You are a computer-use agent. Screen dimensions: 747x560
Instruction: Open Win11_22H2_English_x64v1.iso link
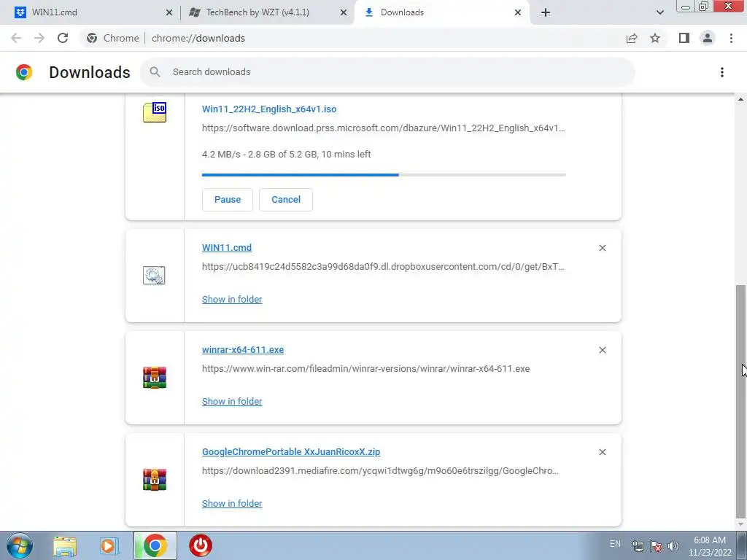tap(269, 109)
